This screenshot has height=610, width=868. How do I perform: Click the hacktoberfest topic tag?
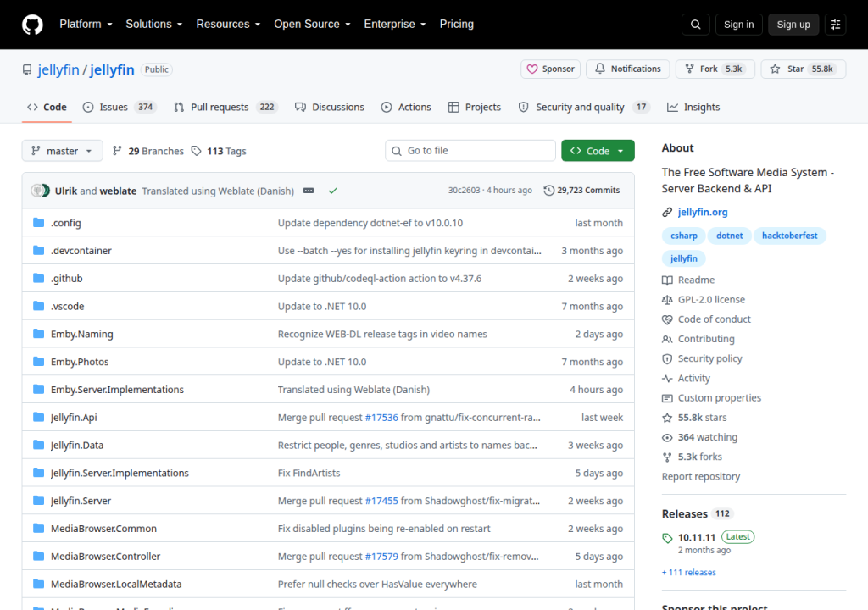[789, 236]
